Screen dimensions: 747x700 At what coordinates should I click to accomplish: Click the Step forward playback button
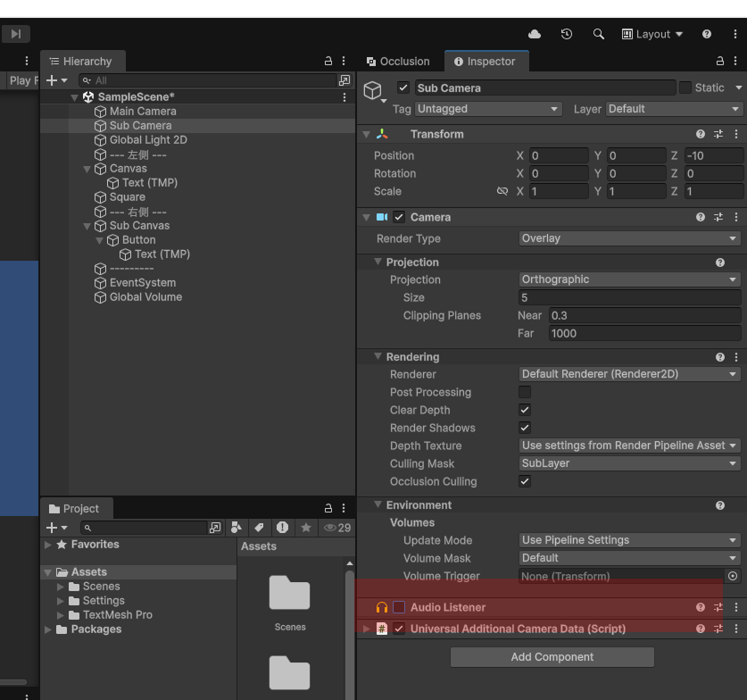coord(15,34)
